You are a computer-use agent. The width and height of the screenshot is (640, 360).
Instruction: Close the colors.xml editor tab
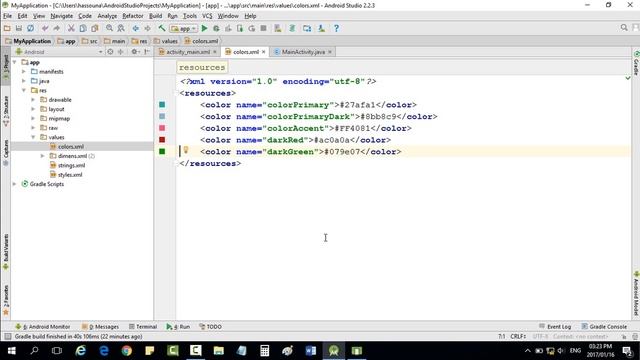click(x=264, y=52)
